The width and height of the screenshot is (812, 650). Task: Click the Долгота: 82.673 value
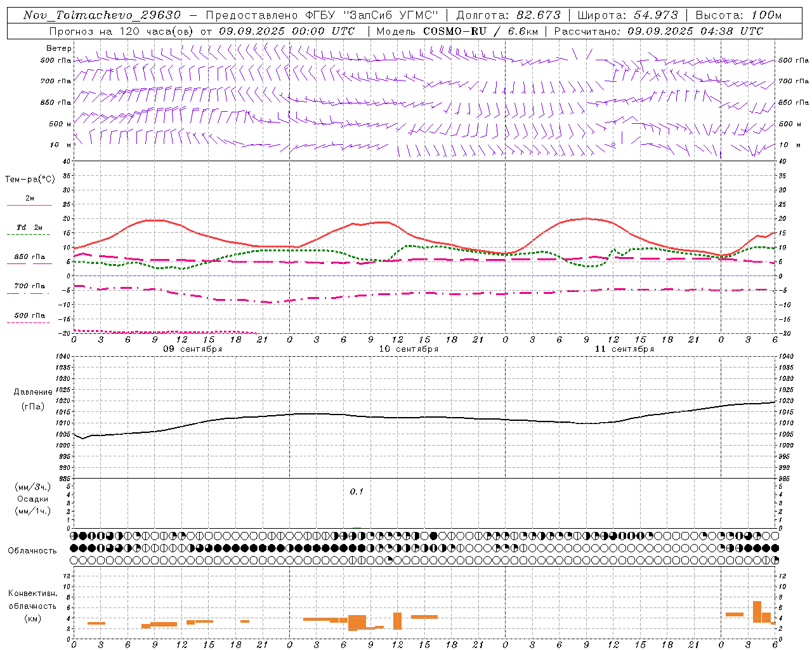click(509, 15)
